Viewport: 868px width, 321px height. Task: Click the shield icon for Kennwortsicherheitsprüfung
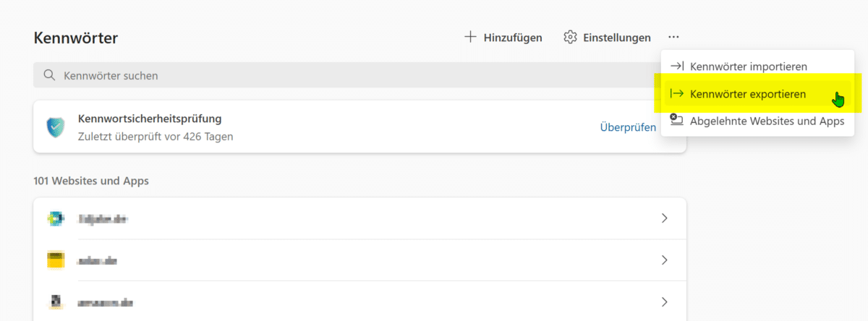[x=55, y=127]
